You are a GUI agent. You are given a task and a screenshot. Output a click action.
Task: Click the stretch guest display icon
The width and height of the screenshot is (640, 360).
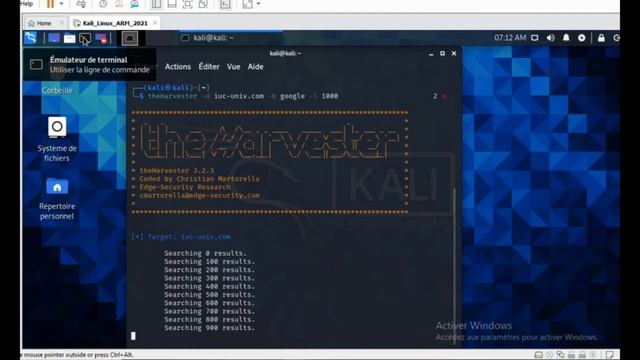(247, 4)
